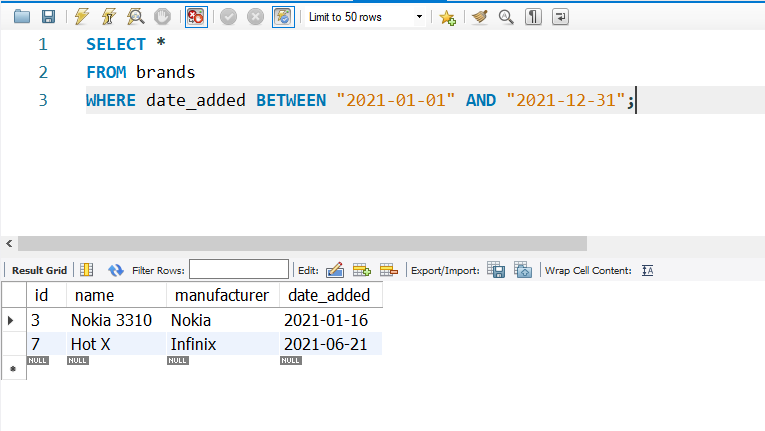Save the script with the floppy disk icon
The width and height of the screenshot is (765, 431).
point(47,17)
